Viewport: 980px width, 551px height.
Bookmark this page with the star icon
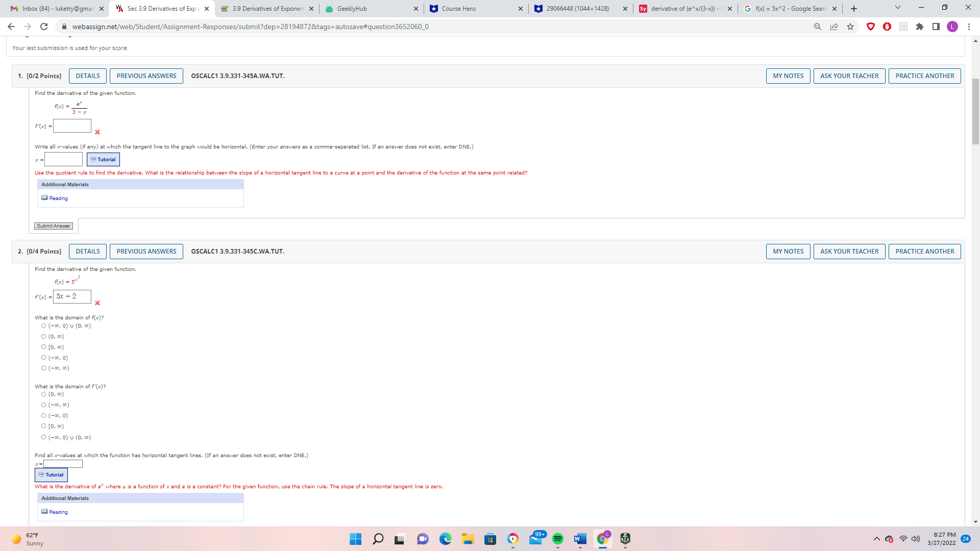pyautogui.click(x=850, y=27)
